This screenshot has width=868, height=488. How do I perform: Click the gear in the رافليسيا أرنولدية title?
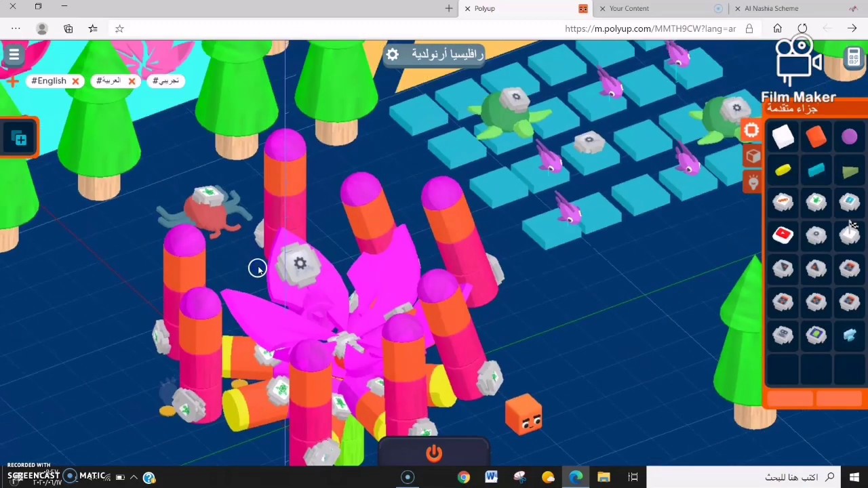[393, 54]
